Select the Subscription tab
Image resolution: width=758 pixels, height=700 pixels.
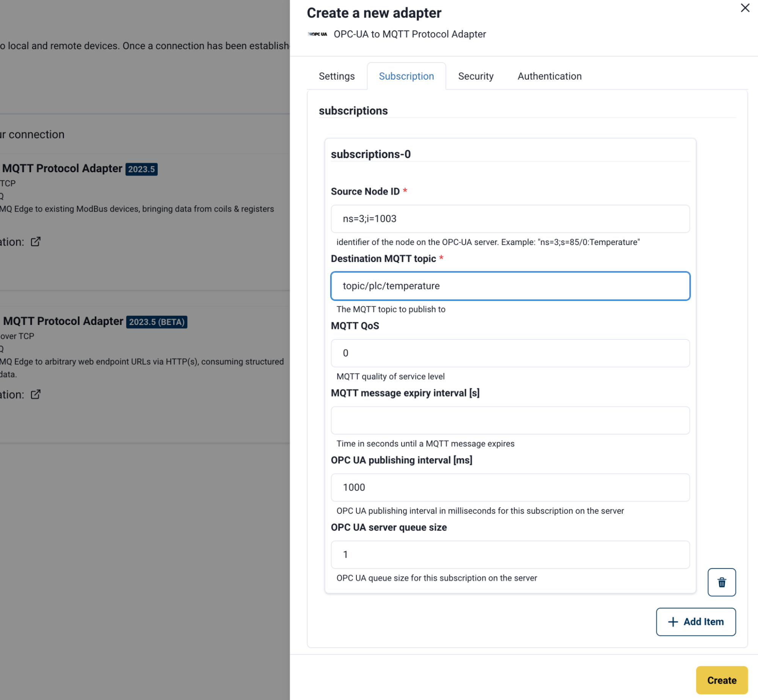pyautogui.click(x=406, y=76)
